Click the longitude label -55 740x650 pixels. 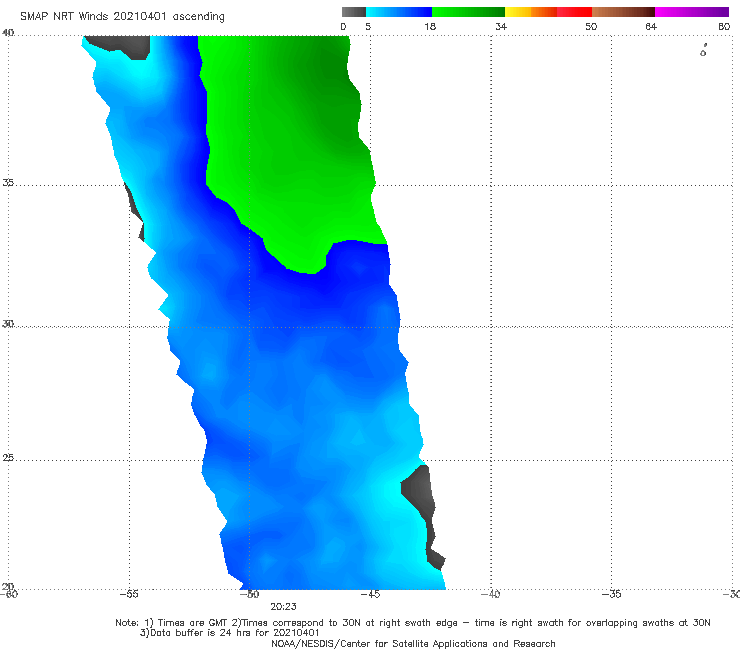point(129,594)
